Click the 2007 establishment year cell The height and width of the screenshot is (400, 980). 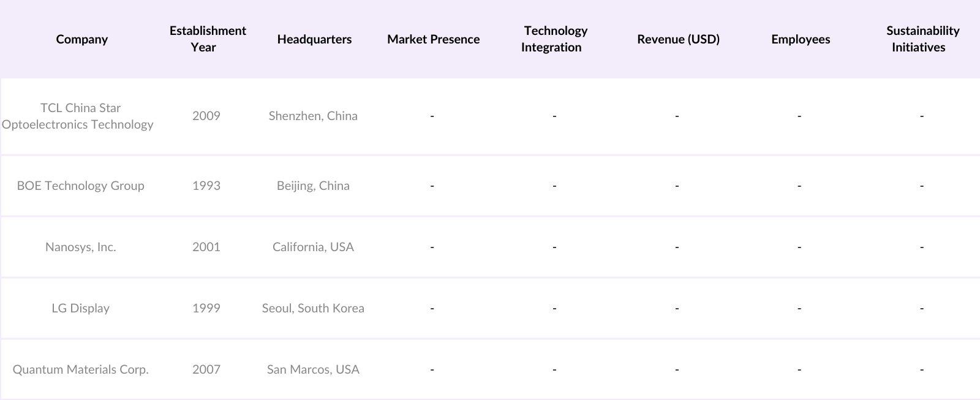pos(206,369)
